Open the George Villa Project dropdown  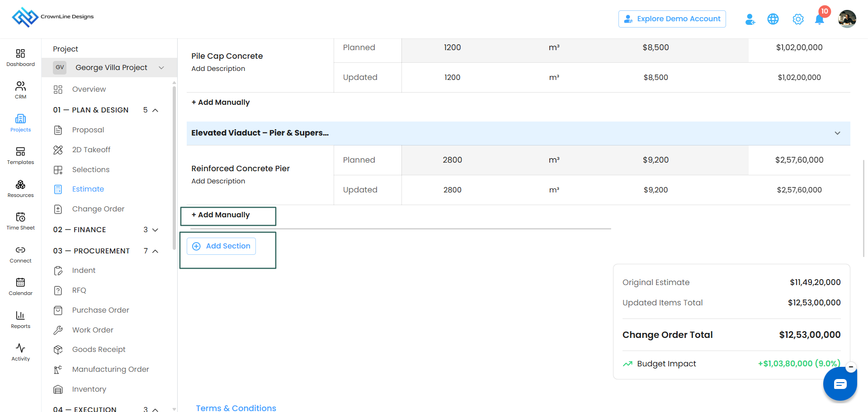109,67
